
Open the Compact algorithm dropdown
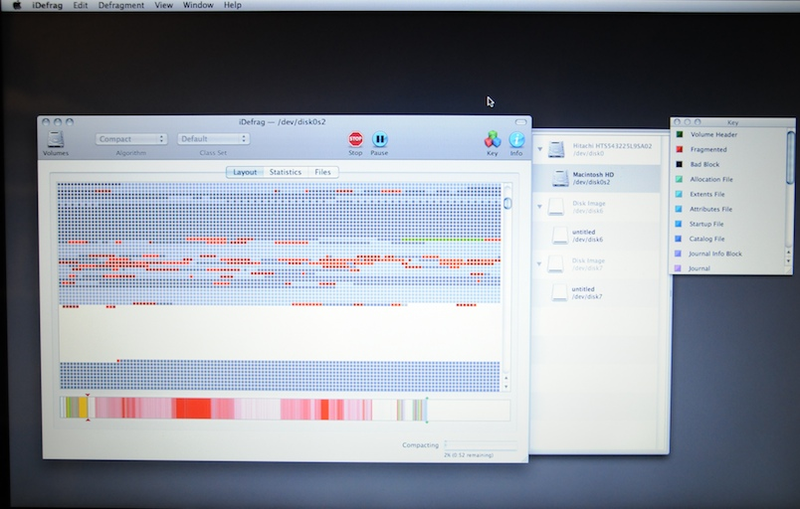point(131,139)
